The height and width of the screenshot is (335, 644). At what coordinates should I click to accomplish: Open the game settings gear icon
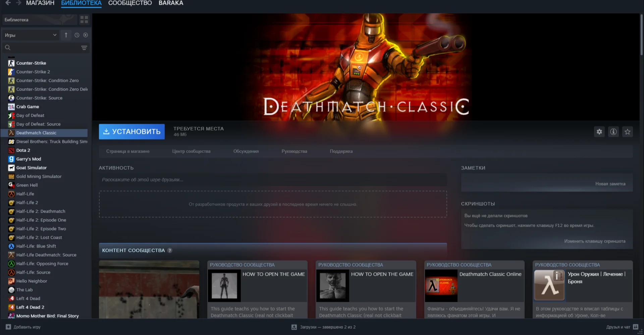pyautogui.click(x=599, y=131)
